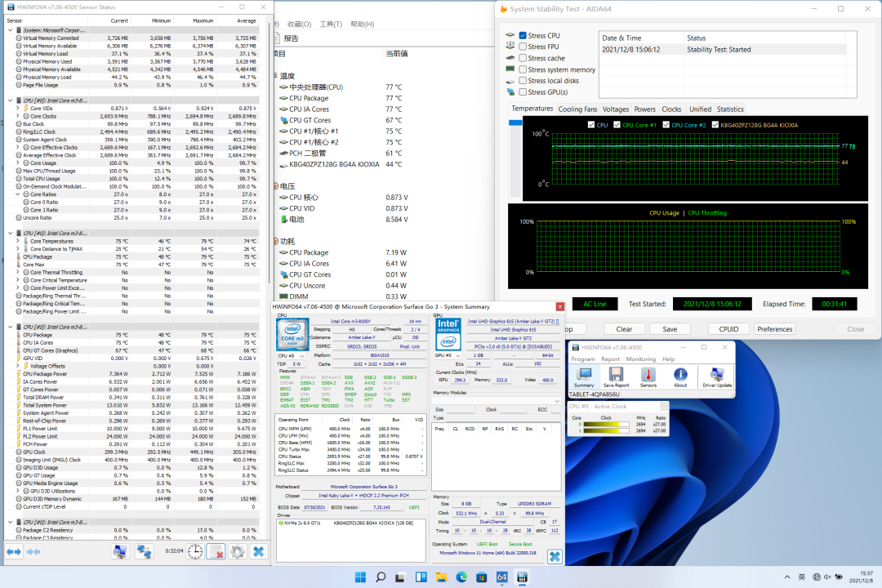Click the Summary computer icon

(x=584, y=376)
